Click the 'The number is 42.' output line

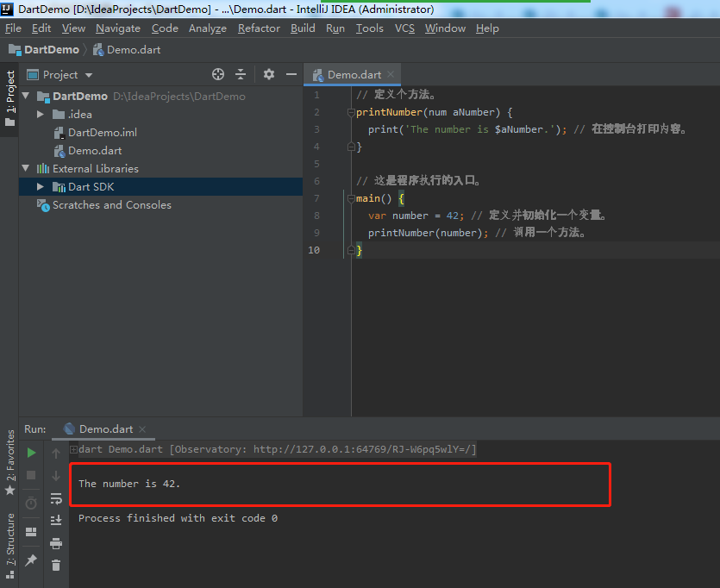129,484
